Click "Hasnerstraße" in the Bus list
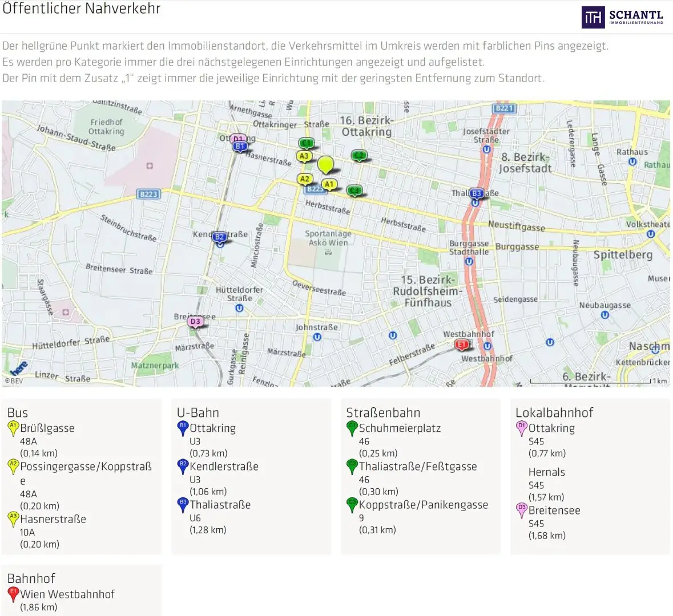Image resolution: width=673 pixels, height=616 pixels. [x=53, y=519]
